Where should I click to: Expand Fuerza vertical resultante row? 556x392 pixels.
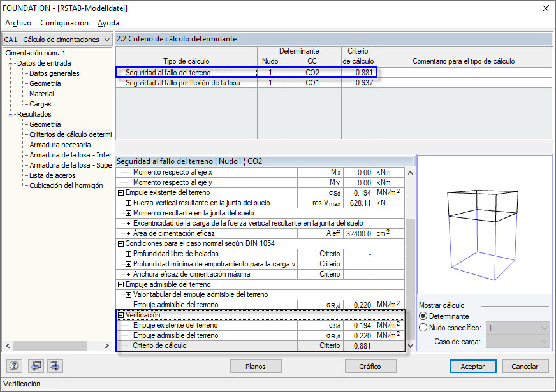pos(128,203)
